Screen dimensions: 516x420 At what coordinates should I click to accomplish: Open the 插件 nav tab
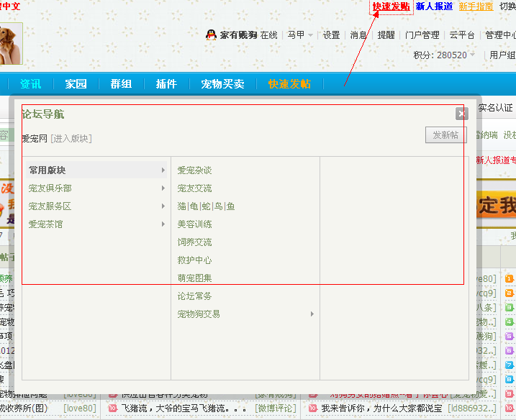click(x=166, y=84)
